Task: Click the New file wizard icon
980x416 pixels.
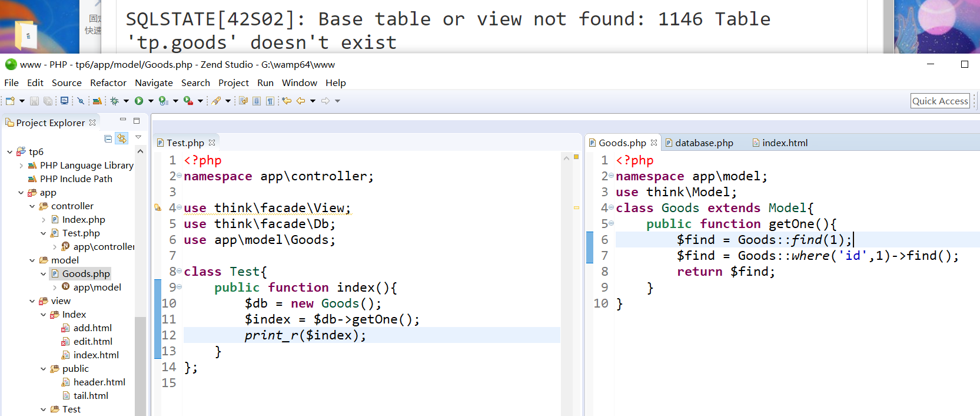Action: click(x=10, y=101)
